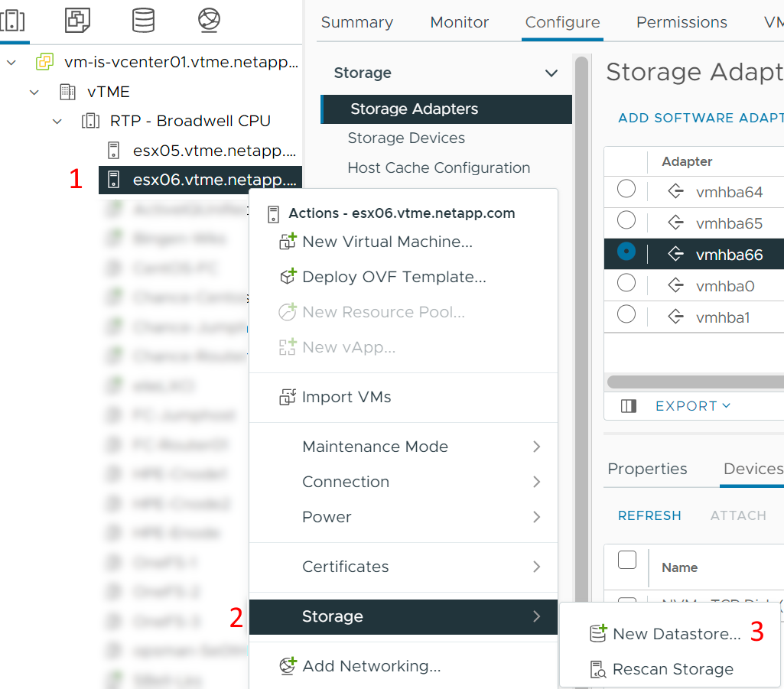Select the vmhba64 adapter radio button

click(x=626, y=189)
